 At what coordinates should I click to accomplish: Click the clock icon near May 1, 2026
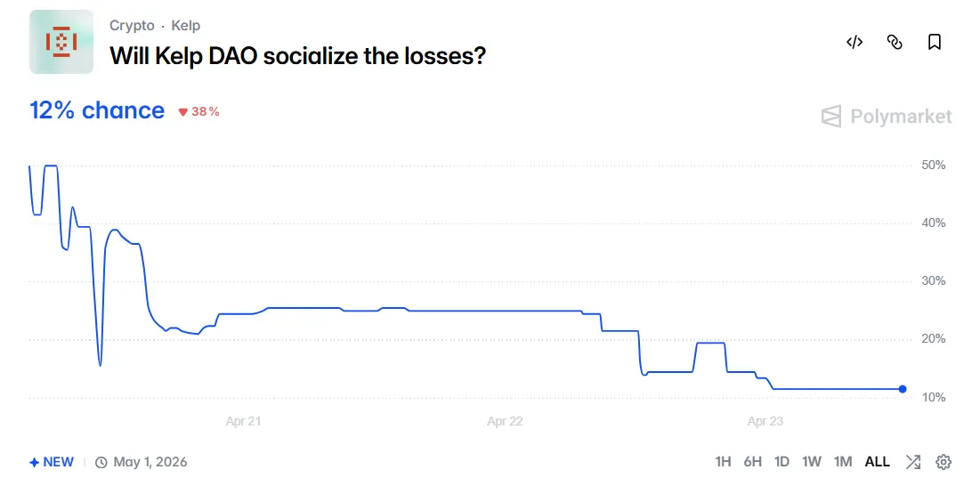coord(101,462)
